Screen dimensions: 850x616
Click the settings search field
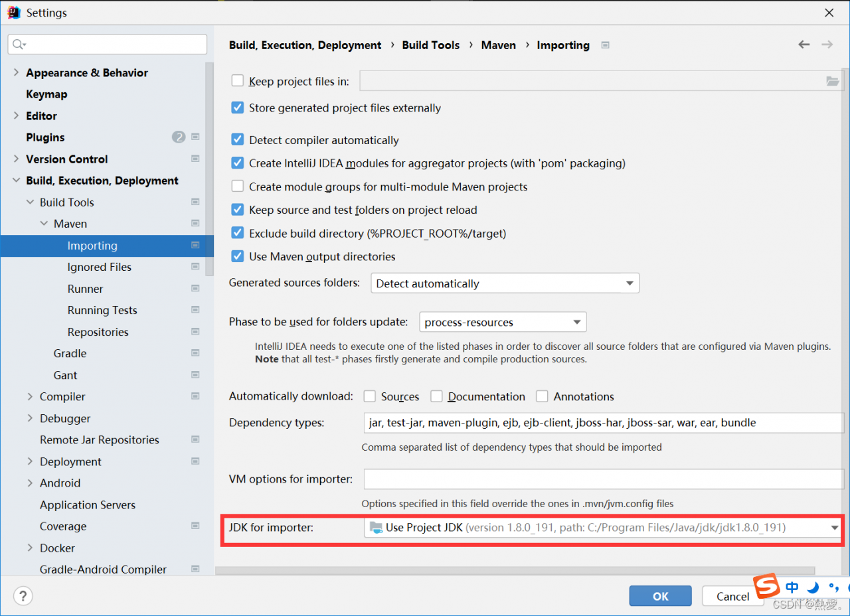pos(108,44)
